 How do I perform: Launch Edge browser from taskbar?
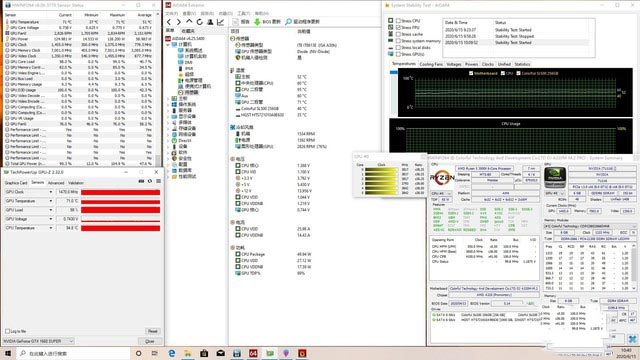171,353
